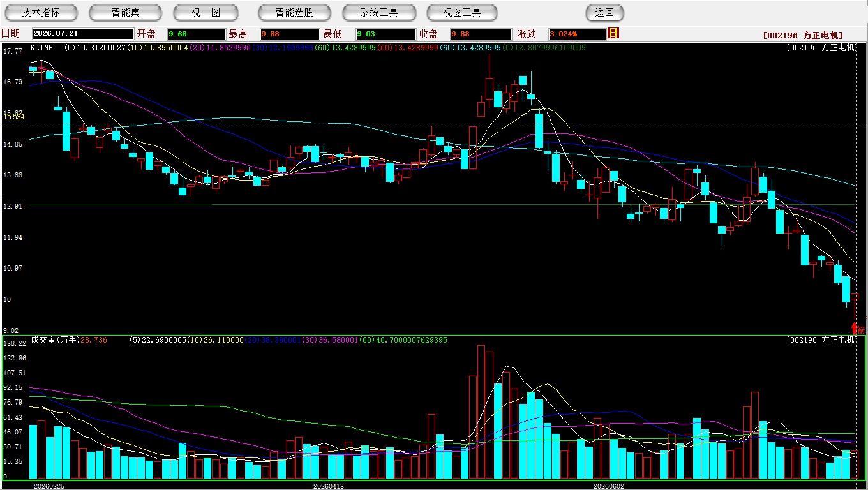868x490 pixels.
Task: Select the 涨跌 value 3.024% field
Action: click(x=577, y=34)
